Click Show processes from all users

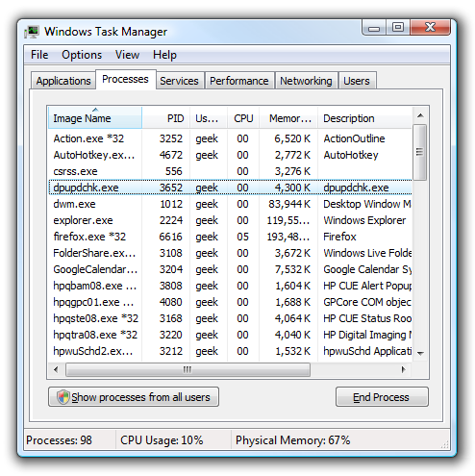134,397
